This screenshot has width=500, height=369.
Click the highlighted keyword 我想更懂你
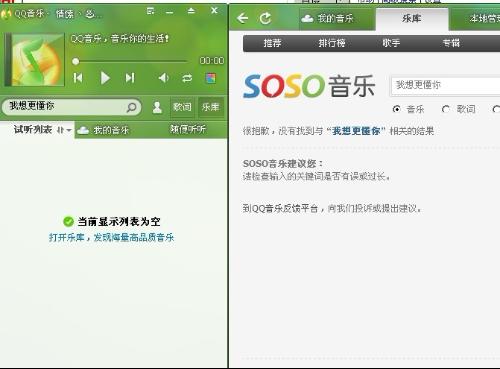pyautogui.click(x=356, y=131)
